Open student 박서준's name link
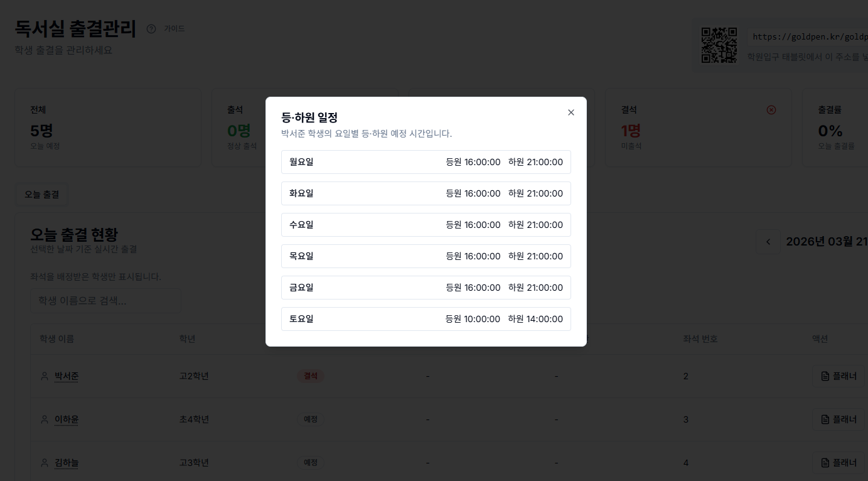The width and height of the screenshot is (868, 481). point(67,376)
